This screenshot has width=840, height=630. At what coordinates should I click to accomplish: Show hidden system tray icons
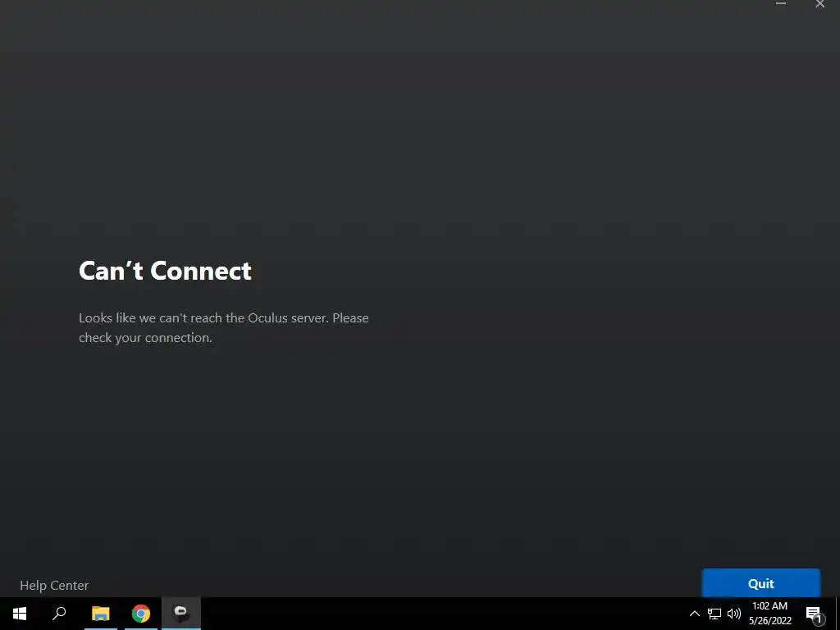pyautogui.click(x=694, y=614)
